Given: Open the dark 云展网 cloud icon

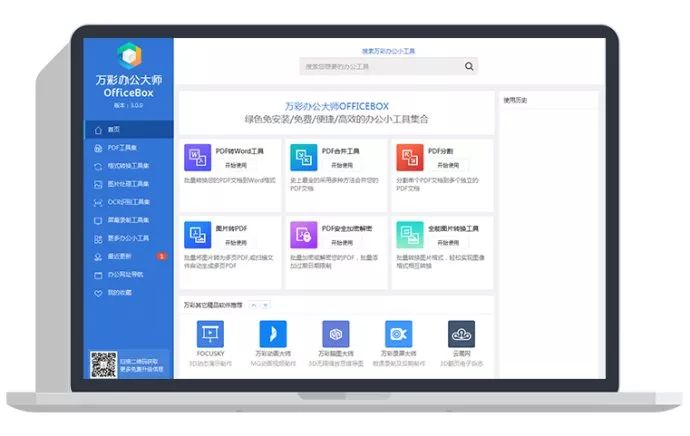Looking at the screenshot, I should (x=461, y=334).
